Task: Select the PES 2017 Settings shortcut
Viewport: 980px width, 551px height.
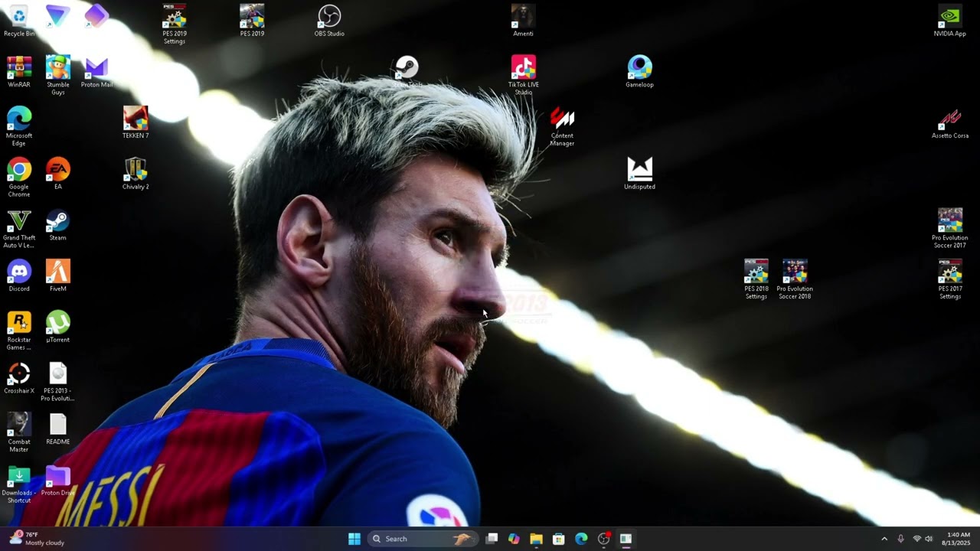Action: click(x=950, y=279)
